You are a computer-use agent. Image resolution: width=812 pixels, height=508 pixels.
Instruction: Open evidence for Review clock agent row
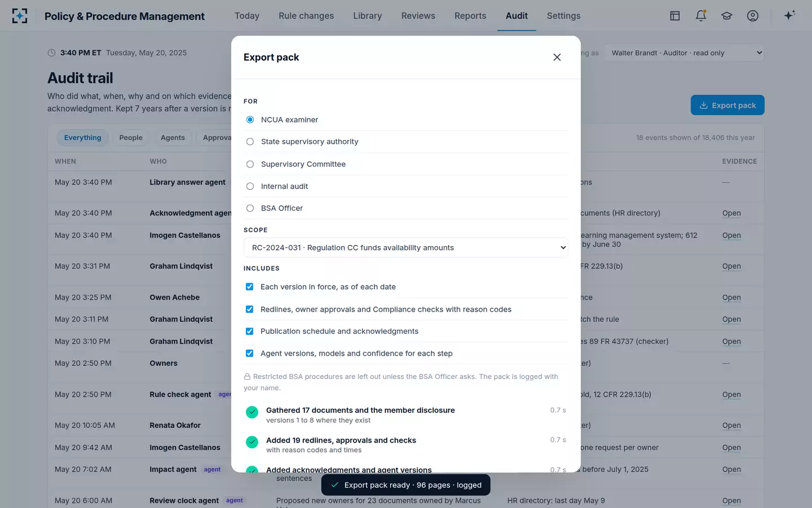[x=731, y=501]
